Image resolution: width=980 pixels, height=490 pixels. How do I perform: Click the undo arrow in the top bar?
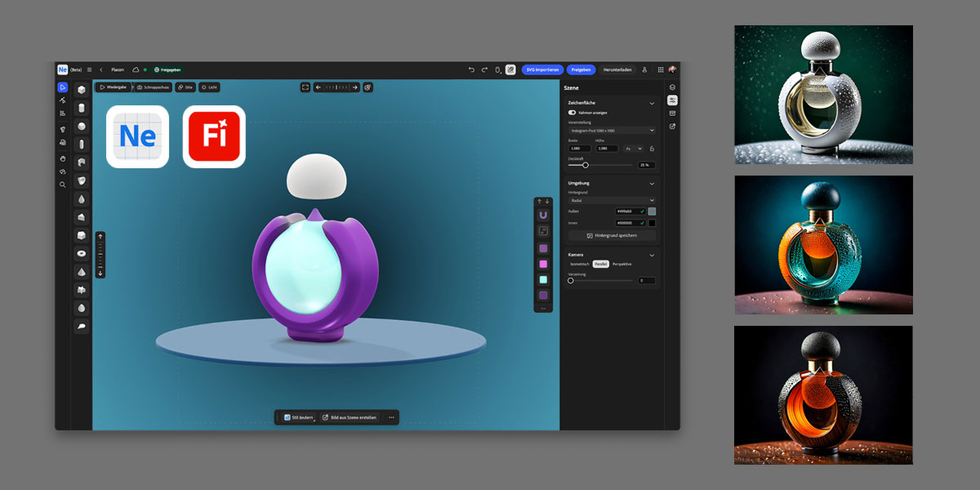pyautogui.click(x=471, y=70)
